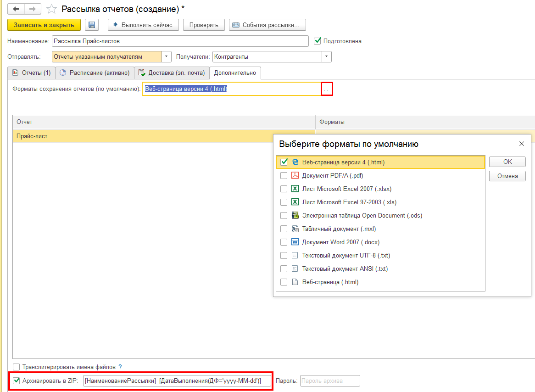Toggle the Подготовлена checkbox
The width and height of the screenshot is (535, 392).
coord(318,41)
